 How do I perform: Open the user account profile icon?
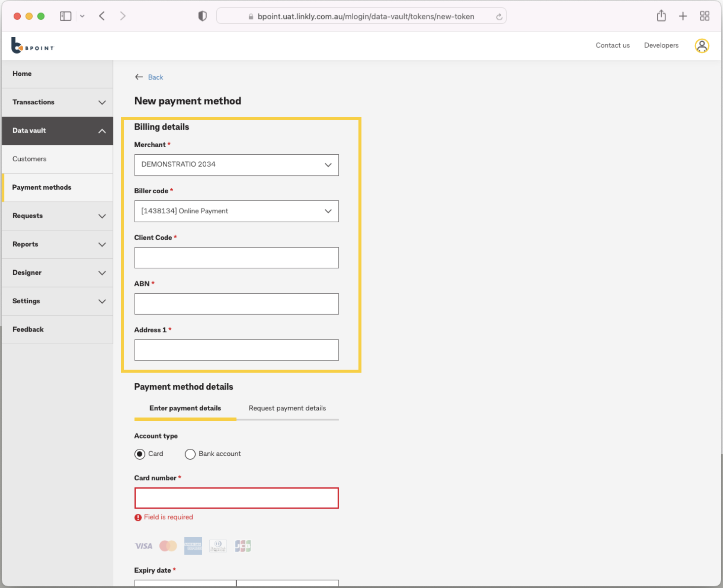coord(702,45)
